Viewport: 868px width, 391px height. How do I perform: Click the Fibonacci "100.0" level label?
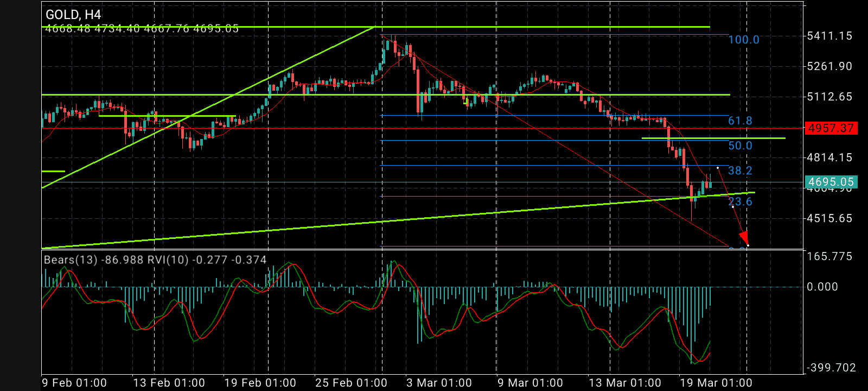pyautogui.click(x=744, y=40)
